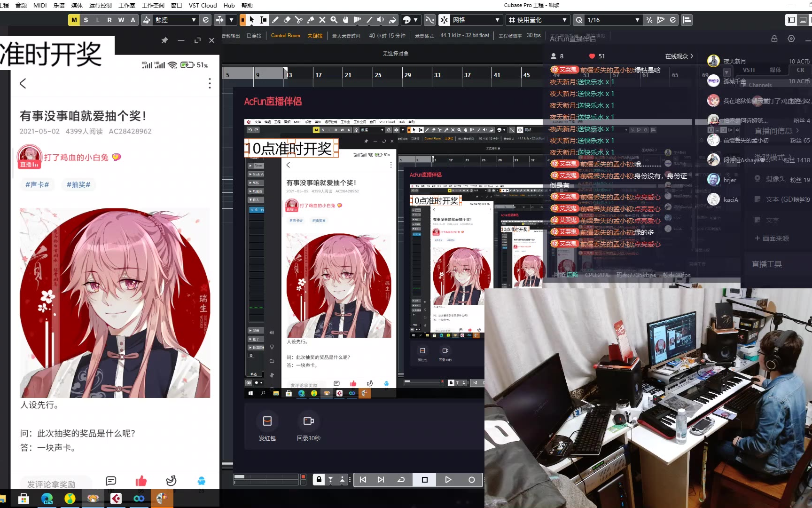Screen dimensions: 812x508
Task: Toggle the Mute all M button
Action: tap(74, 20)
